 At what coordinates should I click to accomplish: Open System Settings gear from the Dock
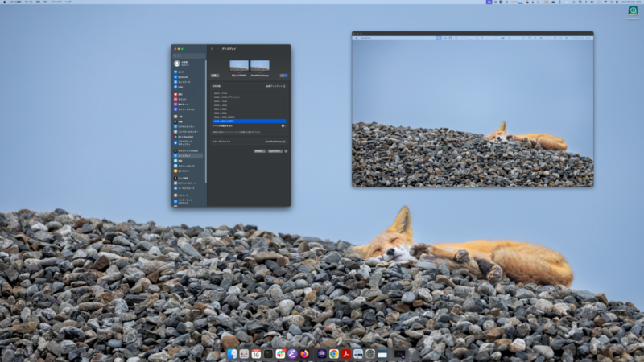[x=370, y=354]
